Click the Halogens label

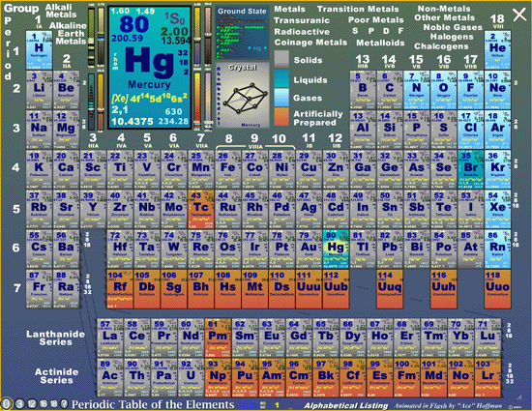coord(452,37)
